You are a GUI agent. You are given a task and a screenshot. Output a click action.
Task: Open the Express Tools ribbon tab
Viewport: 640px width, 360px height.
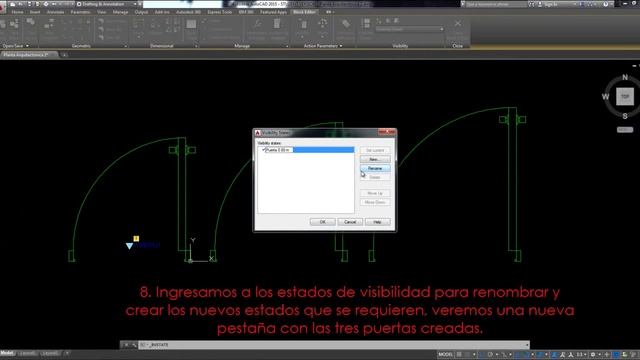[220, 12]
